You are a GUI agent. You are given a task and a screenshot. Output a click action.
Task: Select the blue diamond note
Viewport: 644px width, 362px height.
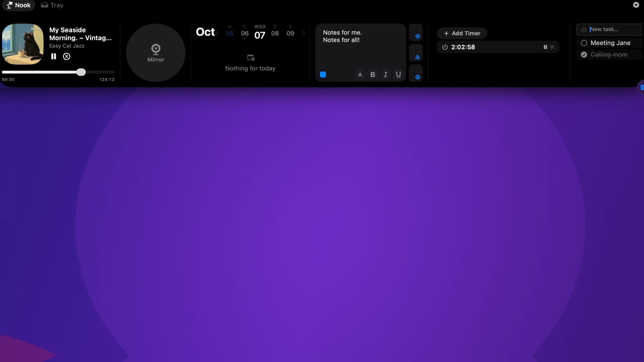[x=416, y=33]
